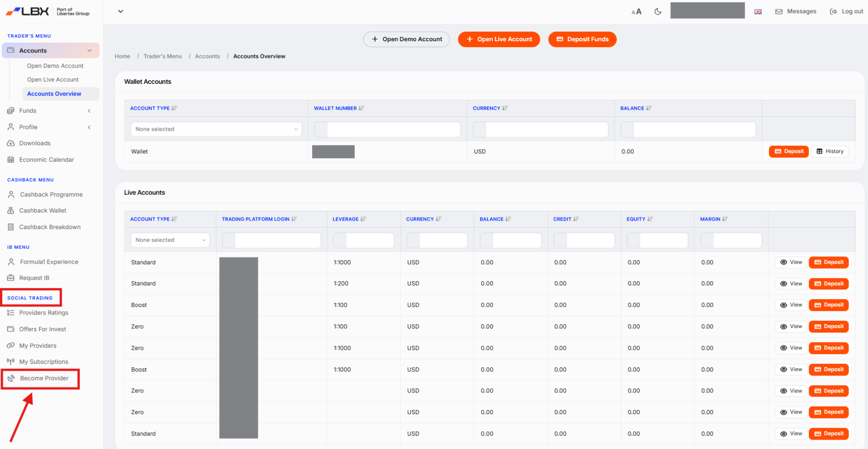Click the Wallet Number filter field
The width and height of the screenshot is (868, 449).
tap(387, 130)
